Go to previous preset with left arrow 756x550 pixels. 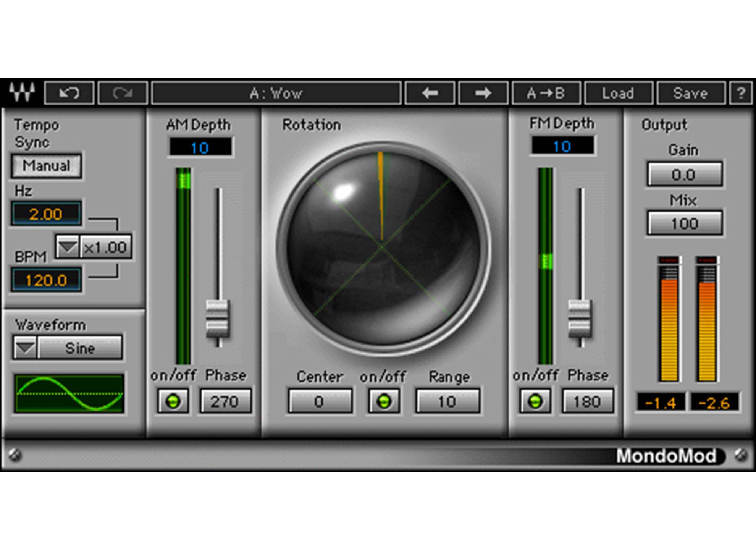[430, 93]
